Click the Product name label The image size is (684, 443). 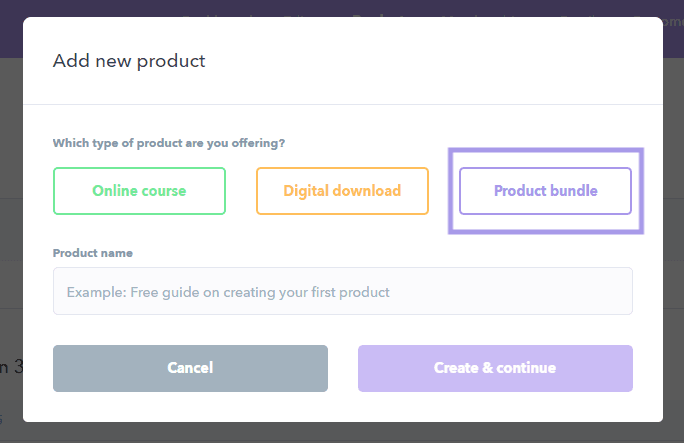93,253
